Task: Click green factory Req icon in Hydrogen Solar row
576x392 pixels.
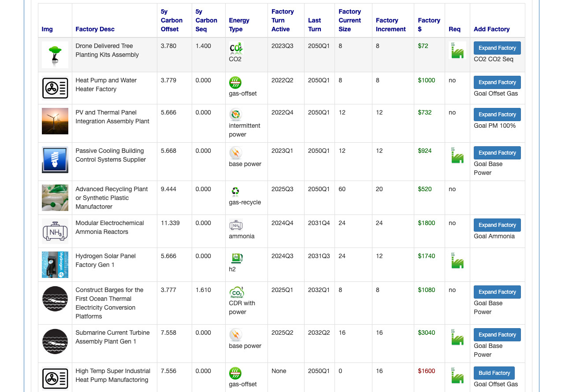Action: (457, 260)
